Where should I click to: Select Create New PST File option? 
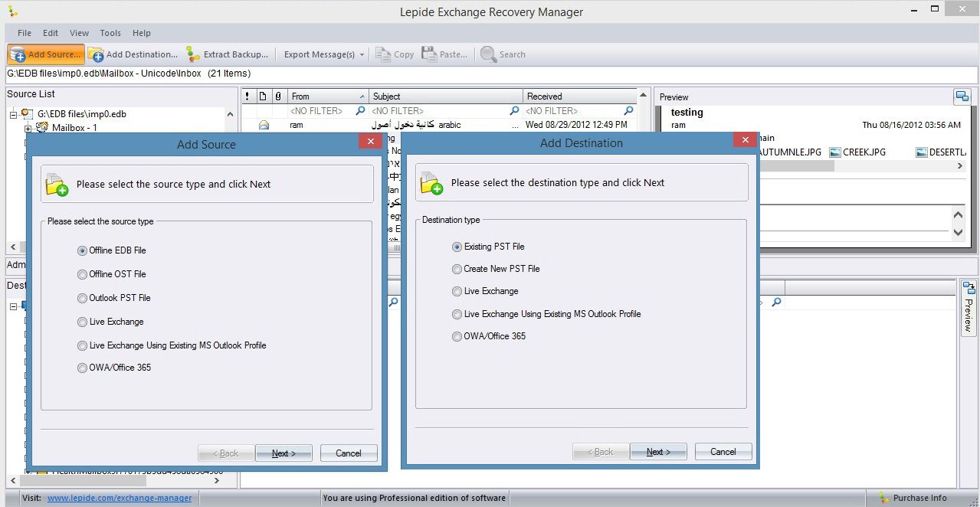457,269
